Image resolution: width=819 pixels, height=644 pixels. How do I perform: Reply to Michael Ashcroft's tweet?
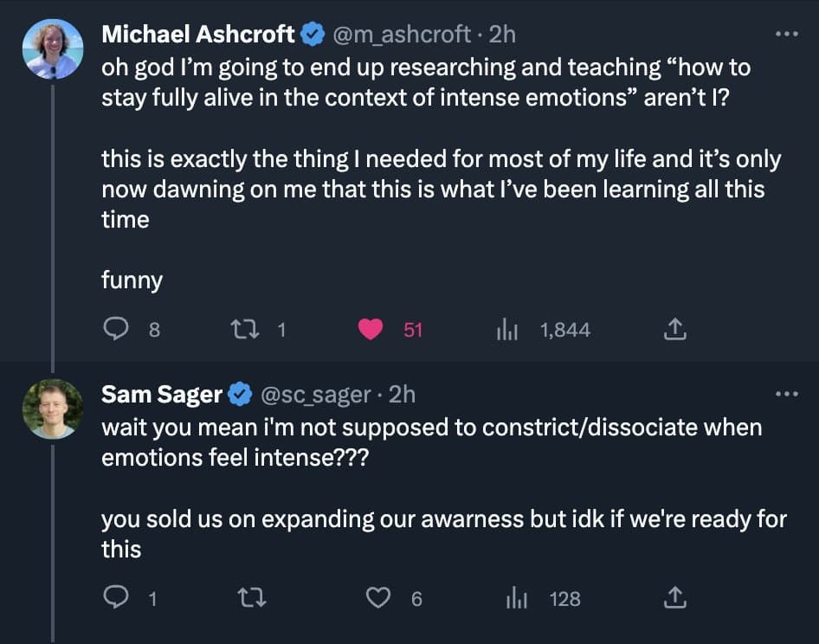(x=116, y=329)
